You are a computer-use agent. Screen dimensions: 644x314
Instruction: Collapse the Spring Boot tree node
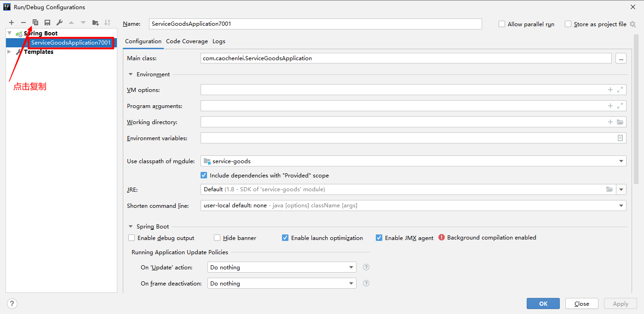click(10, 33)
